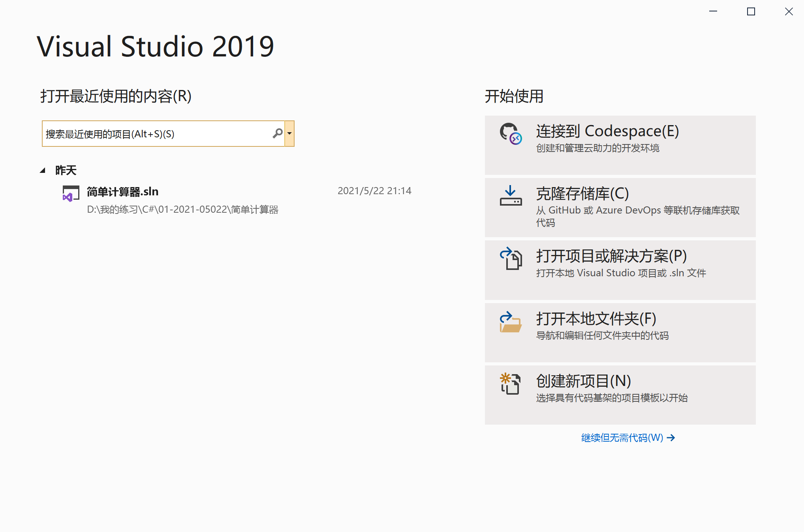Screen dimensions: 804x532
Task: Click the open project document icon
Action: click(511, 259)
